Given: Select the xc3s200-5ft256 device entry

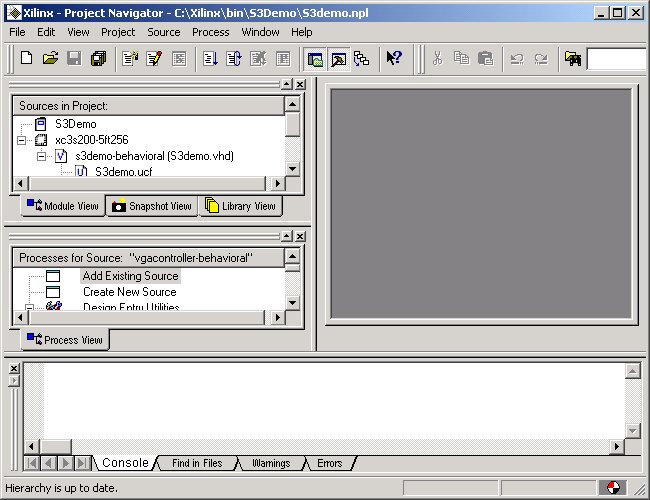Looking at the screenshot, I should [92, 140].
